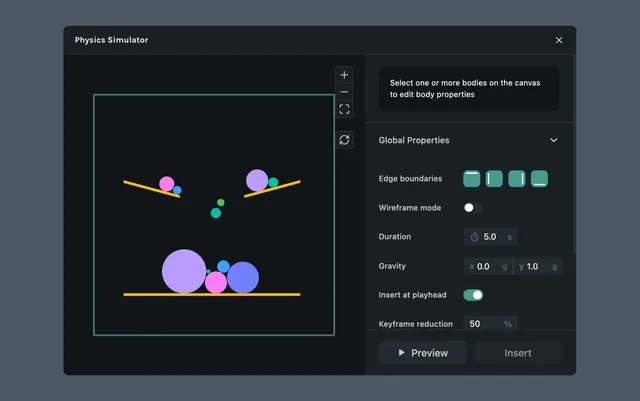Toggle the bottom edge boundary
Image resolution: width=640 pixels, height=401 pixels.
coord(539,179)
